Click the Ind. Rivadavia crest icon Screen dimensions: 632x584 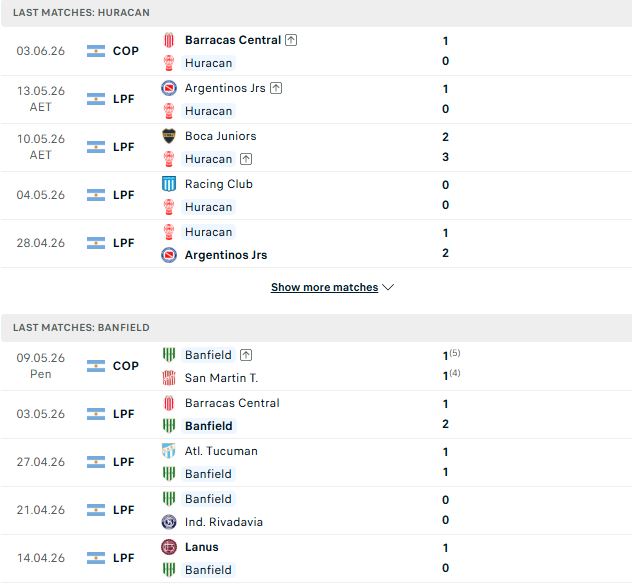click(x=169, y=522)
